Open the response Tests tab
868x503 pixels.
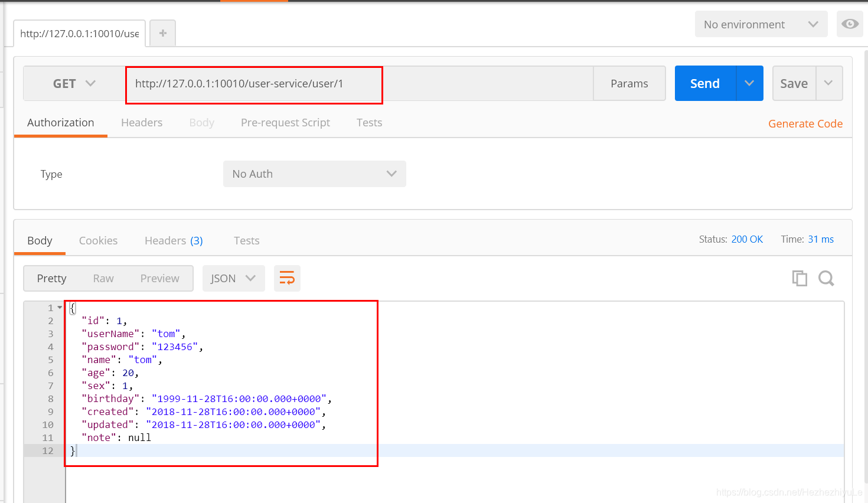246,240
